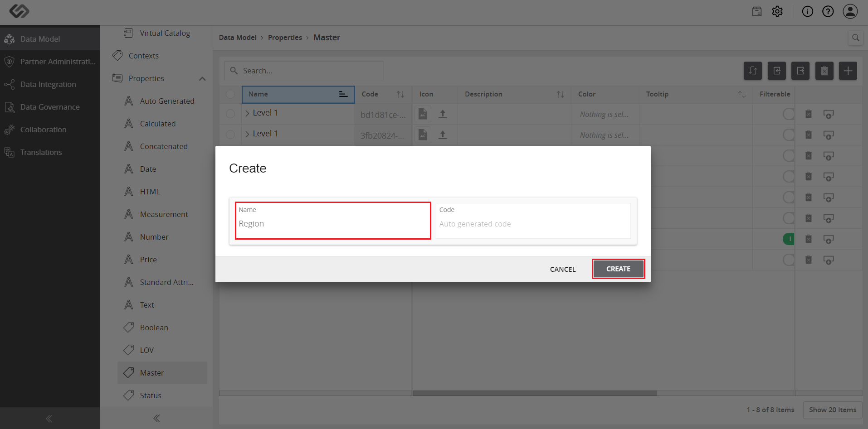Click trash icon in second Level 1 row
Image resolution: width=868 pixels, height=429 pixels.
[809, 135]
